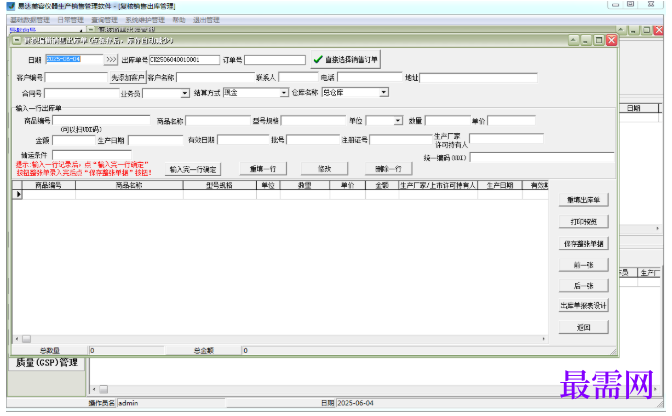This screenshot has height=416, width=672.
Task: Click the 返回 button
Action: [x=583, y=327]
